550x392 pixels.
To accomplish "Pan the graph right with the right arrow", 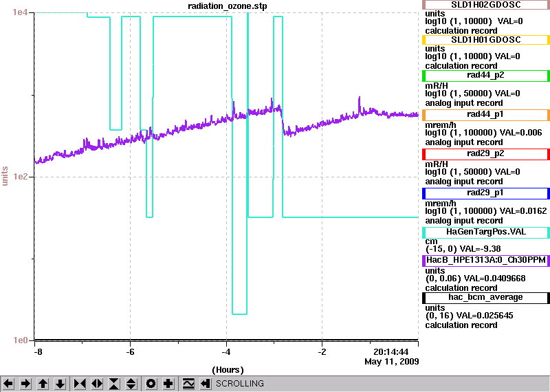I will (25, 384).
